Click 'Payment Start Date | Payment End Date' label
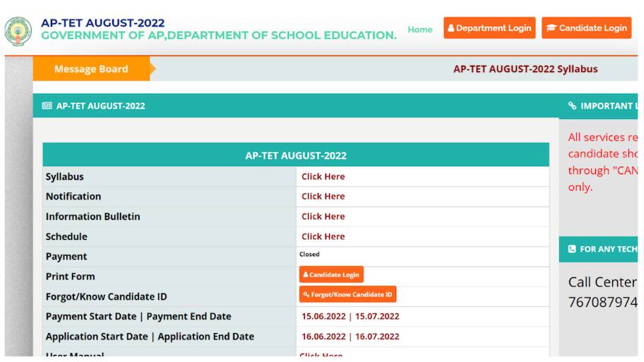Image resolution: width=644 pixels, height=362 pixels. (x=138, y=317)
